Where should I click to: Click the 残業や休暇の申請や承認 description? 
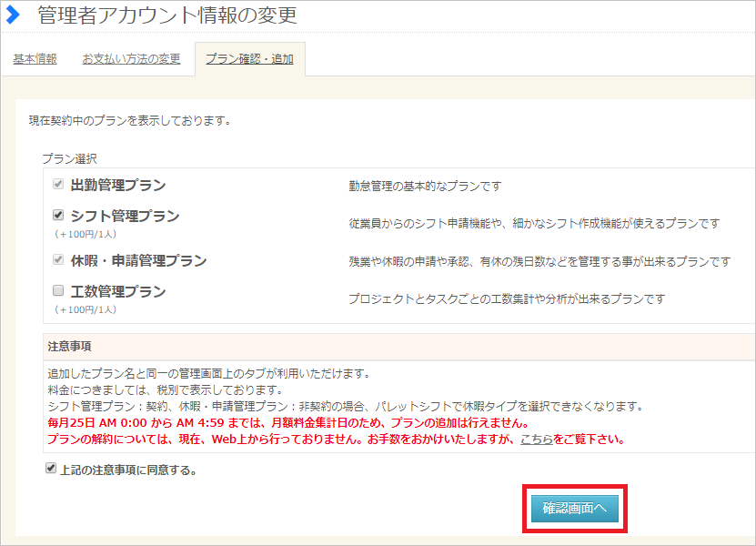(540, 261)
